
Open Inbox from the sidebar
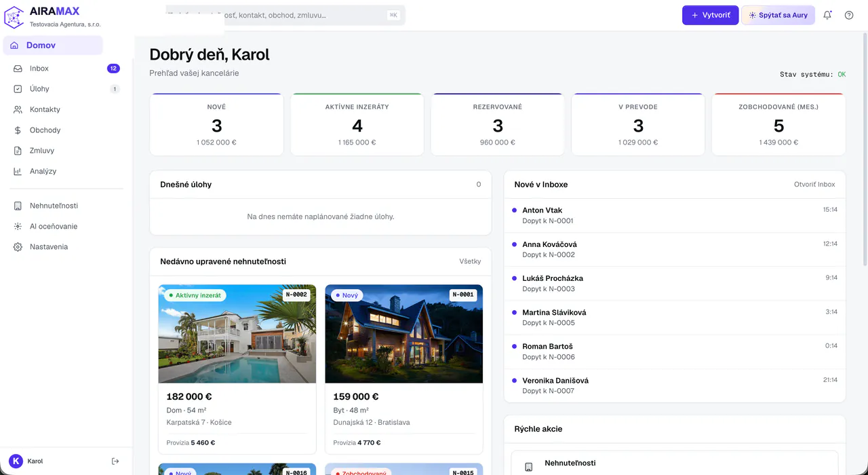click(x=66, y=69)
